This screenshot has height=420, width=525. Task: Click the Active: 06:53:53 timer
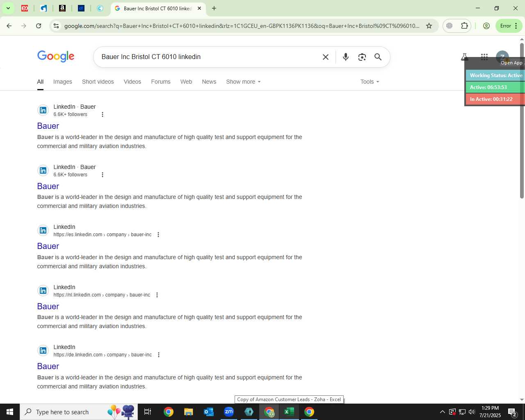tap(495, 87)
